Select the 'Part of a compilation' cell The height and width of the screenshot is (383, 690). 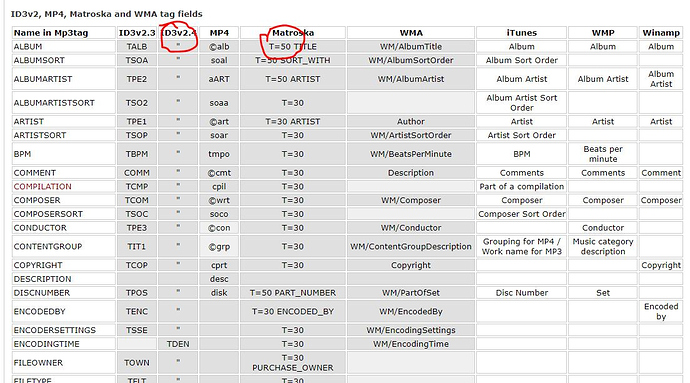(x=521, y=187)
